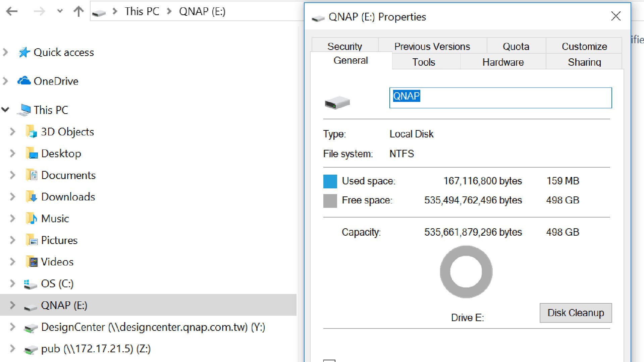Click the Customize tab
This screenshot has width=644, height=362.
click(584, 46)
